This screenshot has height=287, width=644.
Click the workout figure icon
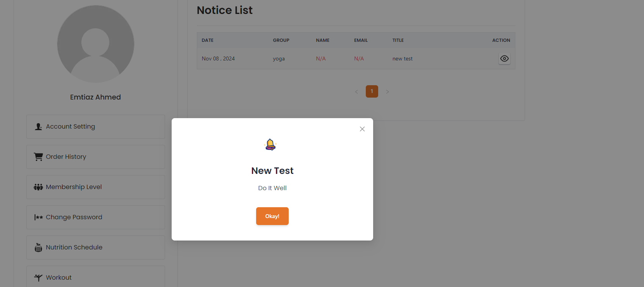tap(38, 278)
